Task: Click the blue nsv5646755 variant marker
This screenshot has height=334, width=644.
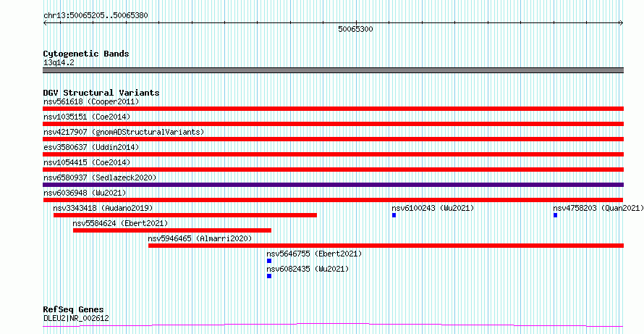Action: (269, 261)
